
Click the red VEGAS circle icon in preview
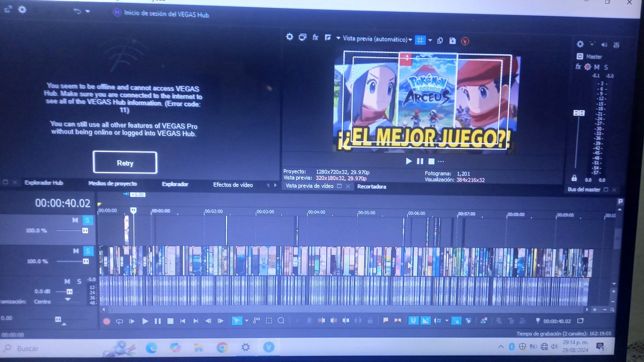tap(465, 41)
